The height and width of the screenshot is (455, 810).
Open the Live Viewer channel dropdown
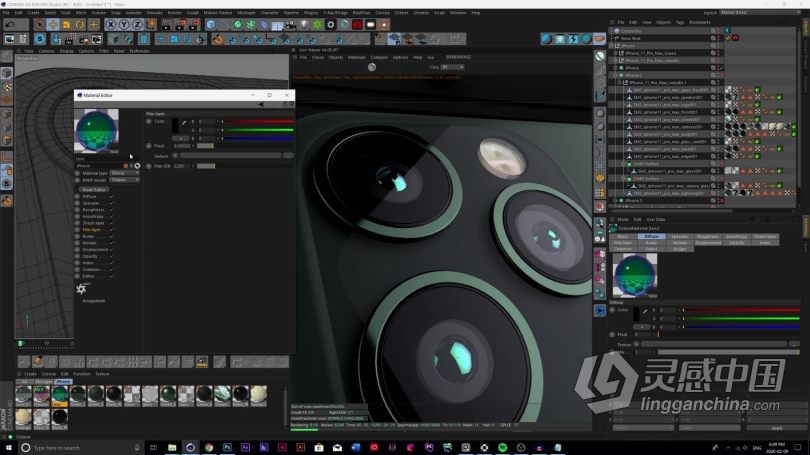point(453,67)
